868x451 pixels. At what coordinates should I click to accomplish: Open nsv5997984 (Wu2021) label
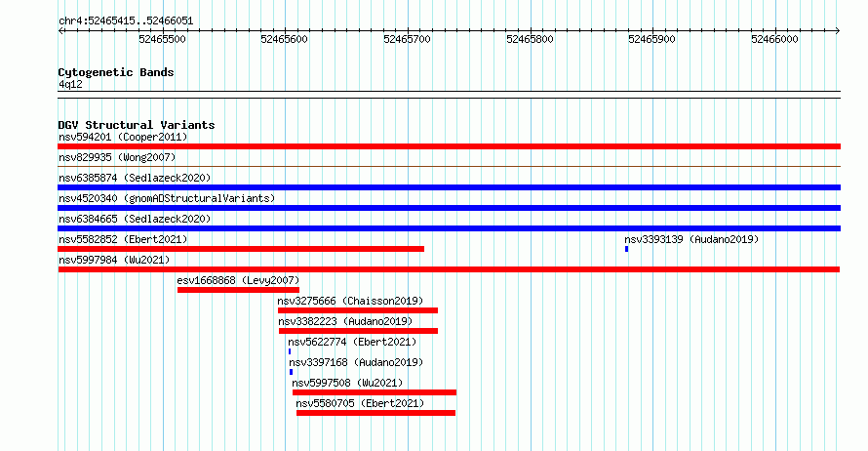pos(114,260)
